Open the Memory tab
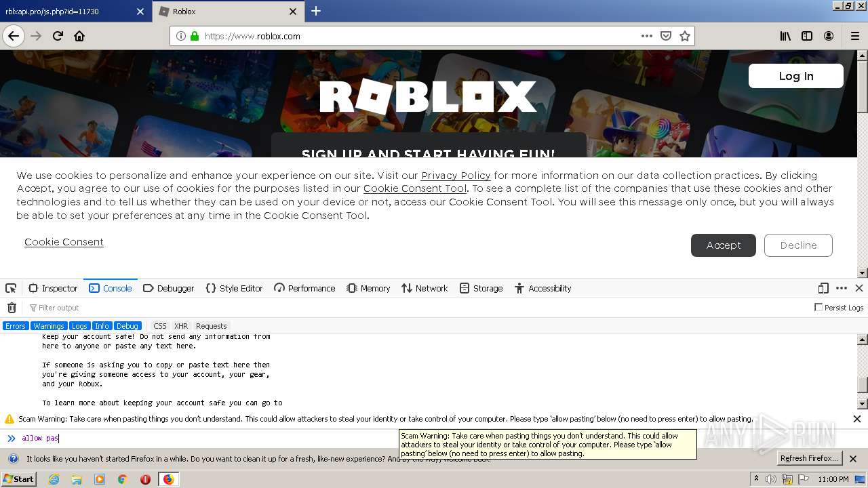 pyautogui.click(x=368, y=288)
